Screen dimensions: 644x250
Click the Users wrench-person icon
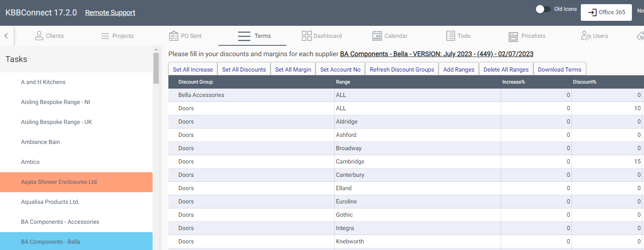(x=586, y=36)
